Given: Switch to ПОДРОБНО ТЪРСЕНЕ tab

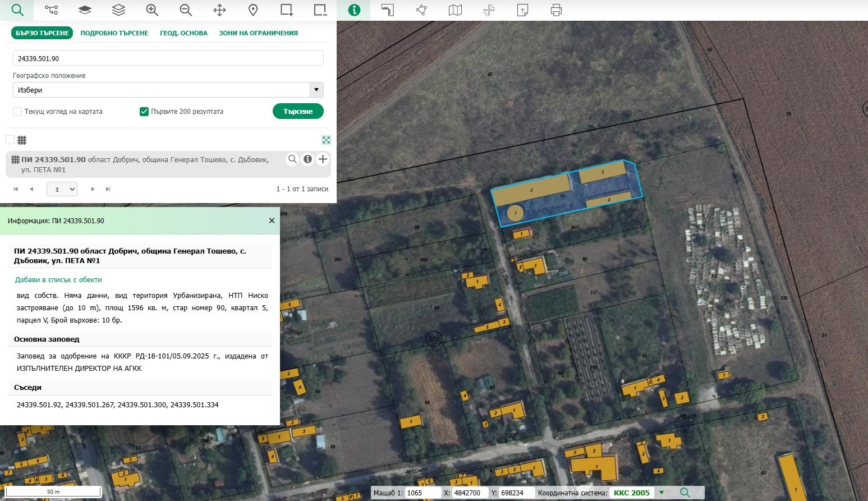Looking at the screenshot, I should coord(114,33).
